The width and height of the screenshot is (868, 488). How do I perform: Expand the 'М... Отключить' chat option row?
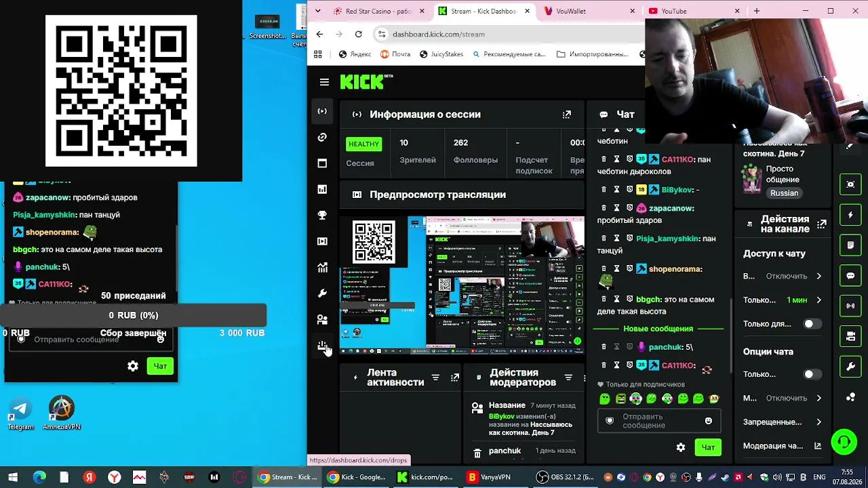click(784, 398)
